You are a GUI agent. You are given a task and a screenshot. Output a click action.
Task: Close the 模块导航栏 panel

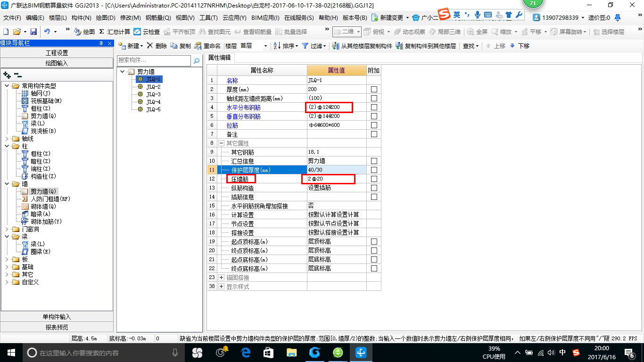109,43
